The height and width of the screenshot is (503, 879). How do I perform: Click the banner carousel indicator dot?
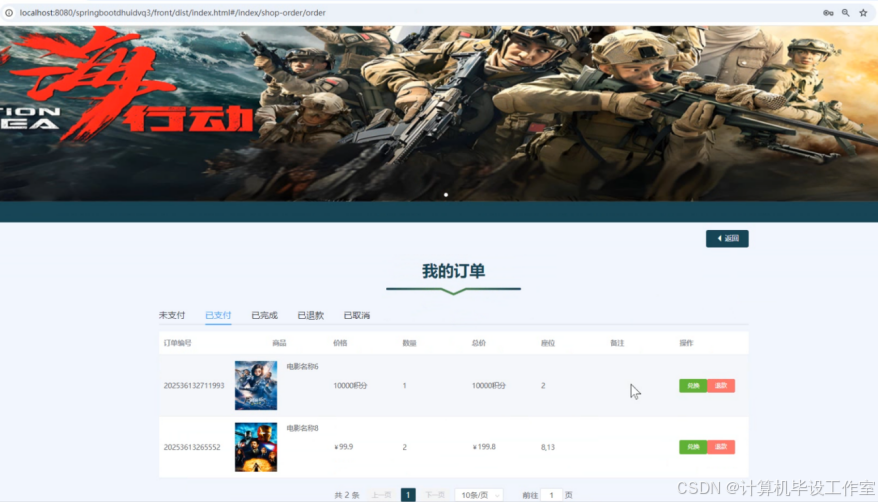tap(446, 195)
